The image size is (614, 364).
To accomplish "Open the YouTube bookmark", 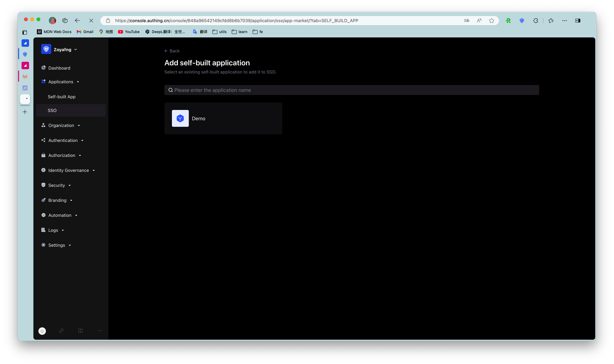I will [x=129, y=32].
